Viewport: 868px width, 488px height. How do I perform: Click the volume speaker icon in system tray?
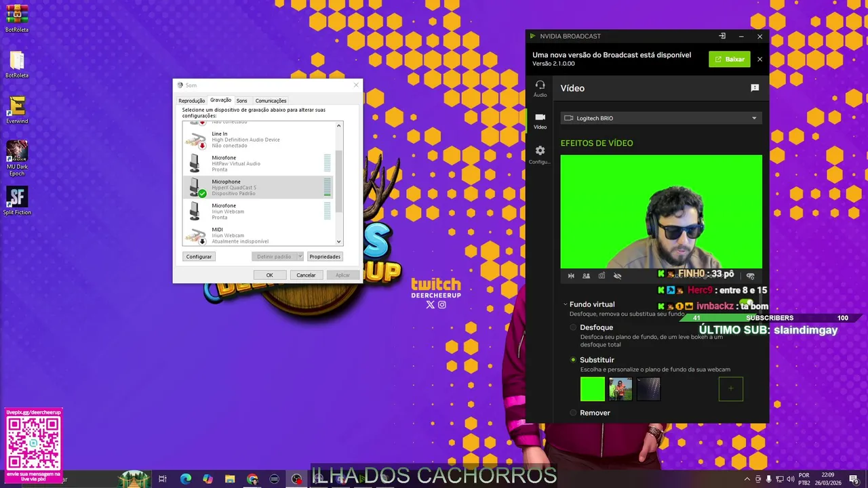(789, 479)
